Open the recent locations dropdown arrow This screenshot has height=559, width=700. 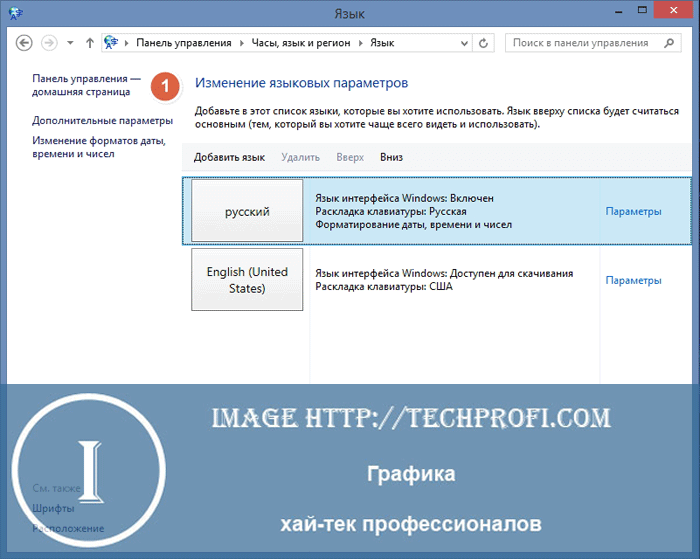pos(70,44)
